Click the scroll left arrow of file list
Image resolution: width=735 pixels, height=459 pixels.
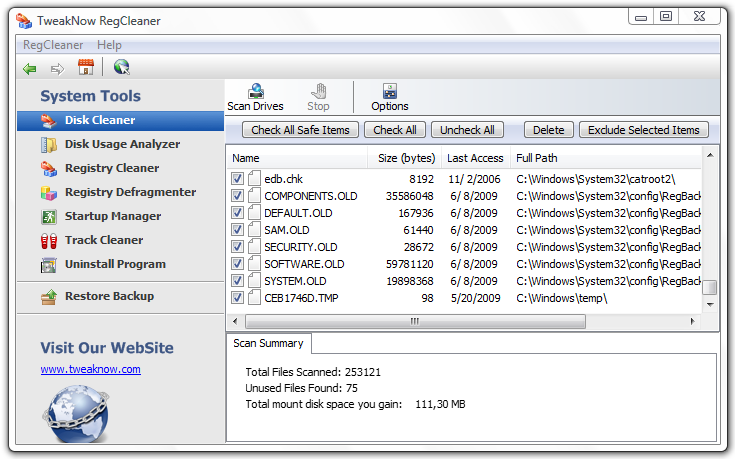(x=235, y=322)
